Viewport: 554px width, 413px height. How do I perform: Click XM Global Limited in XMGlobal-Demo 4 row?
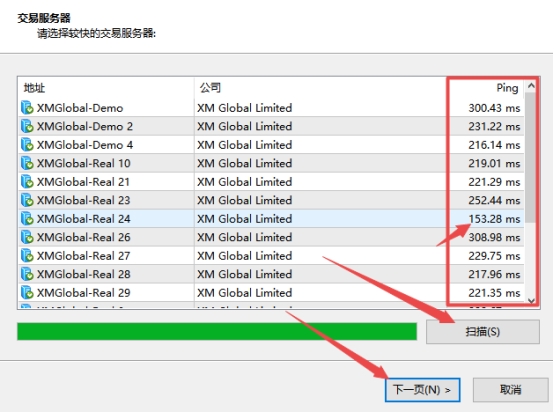(x=244, y=145)
